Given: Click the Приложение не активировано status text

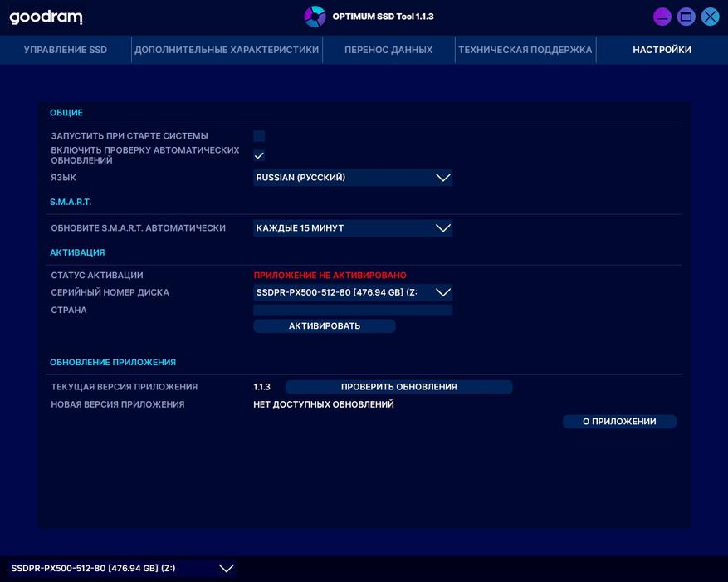Looking at the screenshot, I should [x=330, y=276].
